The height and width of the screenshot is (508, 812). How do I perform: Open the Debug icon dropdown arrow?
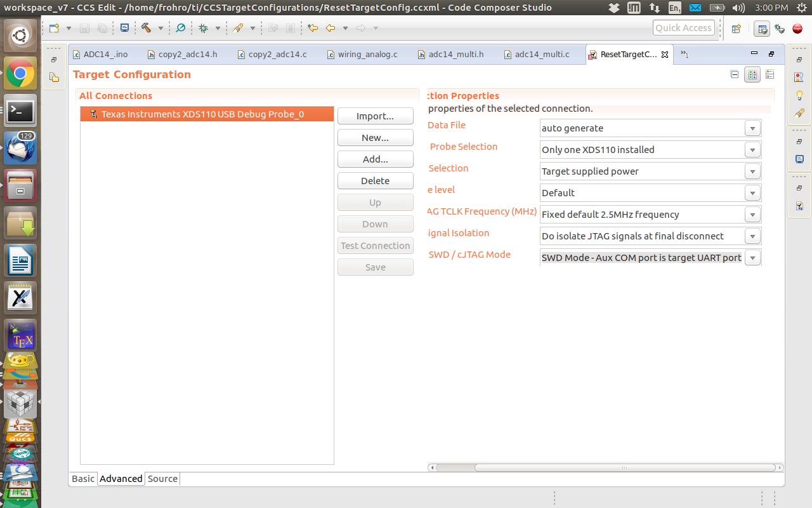point(218,28)
